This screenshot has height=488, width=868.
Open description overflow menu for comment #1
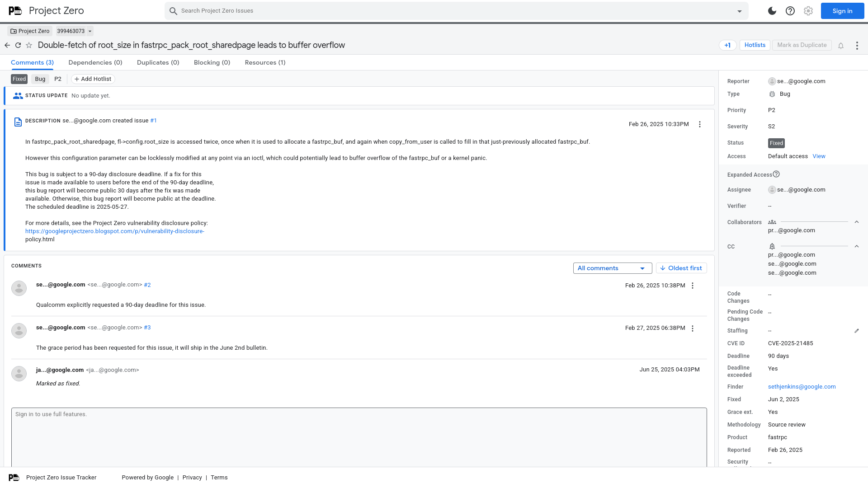pos(700,124)
